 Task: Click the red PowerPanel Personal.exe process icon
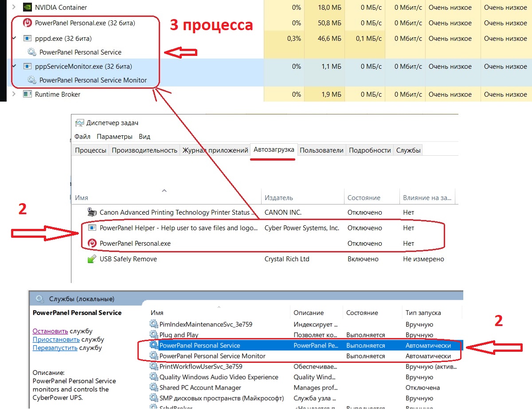coord(27,23)
